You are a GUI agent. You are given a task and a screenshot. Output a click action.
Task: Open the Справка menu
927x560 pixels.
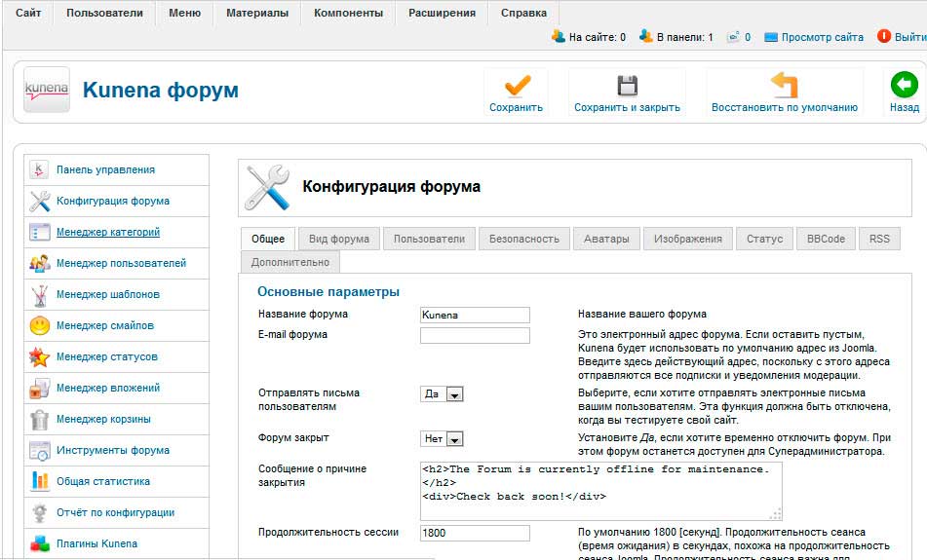(x=523, y=13)
